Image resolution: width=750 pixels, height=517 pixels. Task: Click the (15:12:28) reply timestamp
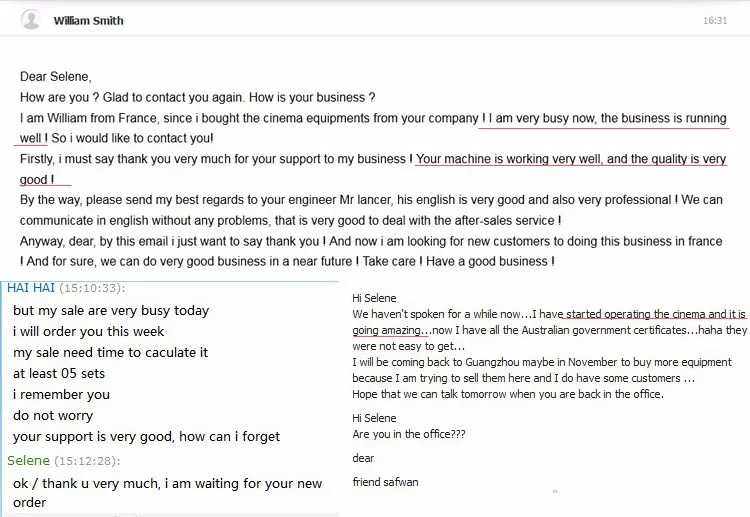click(87, 461)
